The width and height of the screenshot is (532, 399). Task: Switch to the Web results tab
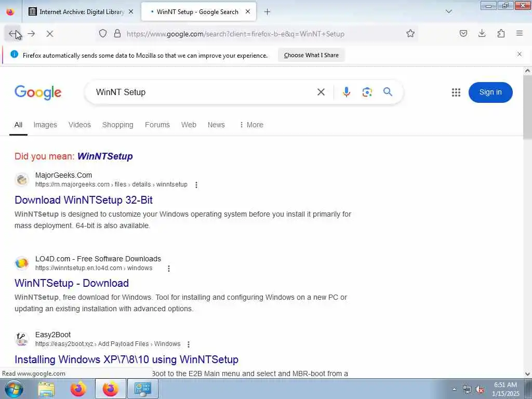(189, 125)
